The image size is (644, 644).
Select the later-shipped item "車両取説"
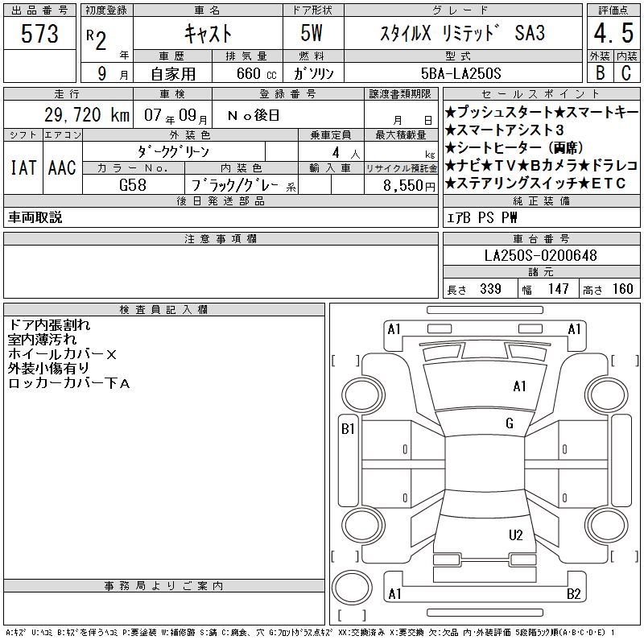coord(35,217)
